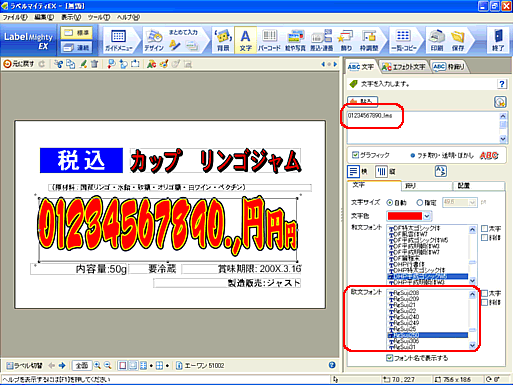Image resolution: width=513 pixels, height=385 pixels.
Task: Switch to the 配置 sub-tab
Action: click(479, 186)
